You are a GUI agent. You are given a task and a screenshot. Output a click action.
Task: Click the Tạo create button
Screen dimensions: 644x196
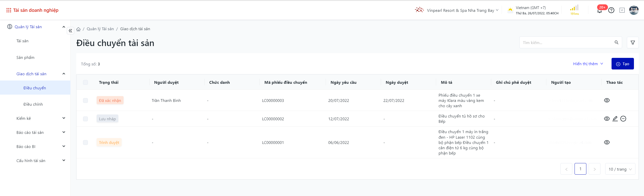coord(622,64)
